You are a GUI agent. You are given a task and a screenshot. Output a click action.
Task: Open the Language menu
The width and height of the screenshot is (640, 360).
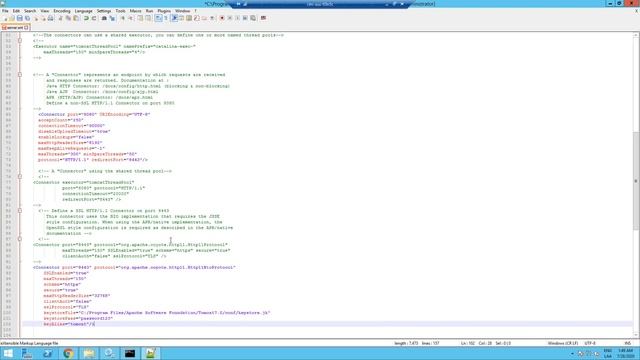pyautogui.click(x=83, y=11)
